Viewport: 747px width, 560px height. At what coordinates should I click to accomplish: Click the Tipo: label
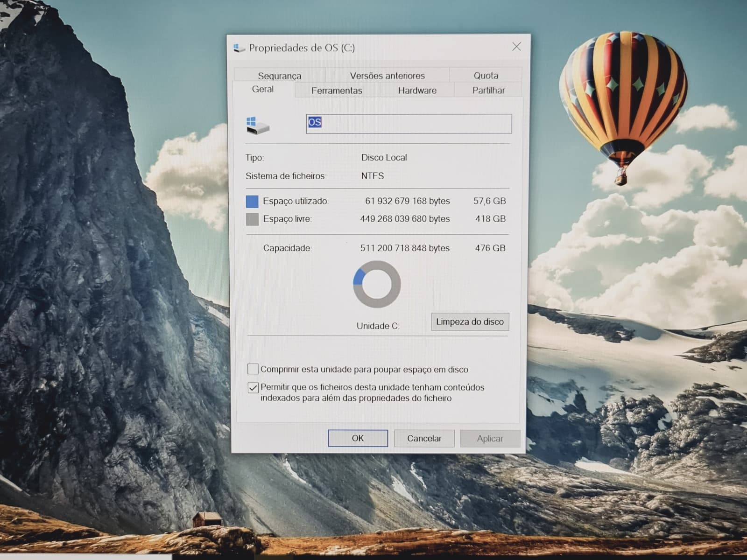(255, 158)
